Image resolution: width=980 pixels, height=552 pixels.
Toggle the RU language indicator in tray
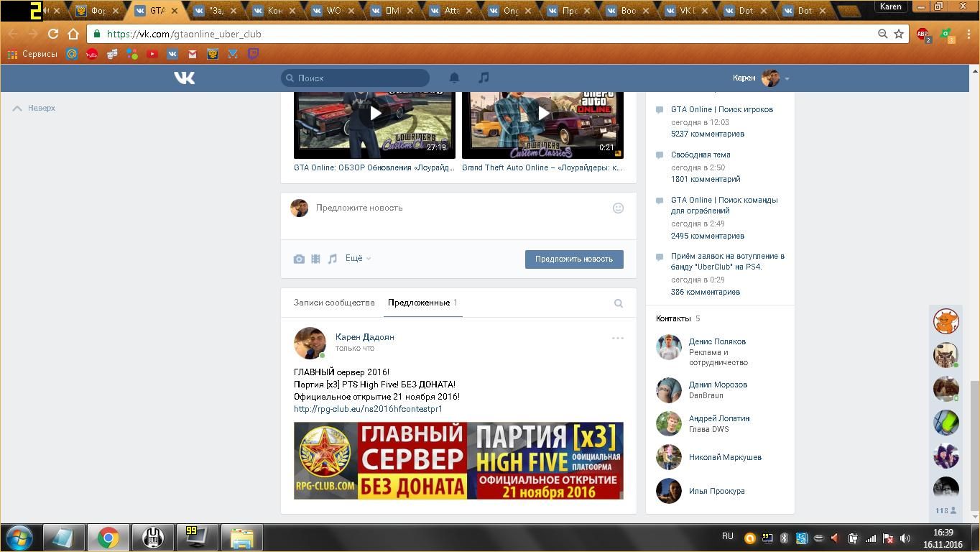pyautogui.click(x=728, y=536)
